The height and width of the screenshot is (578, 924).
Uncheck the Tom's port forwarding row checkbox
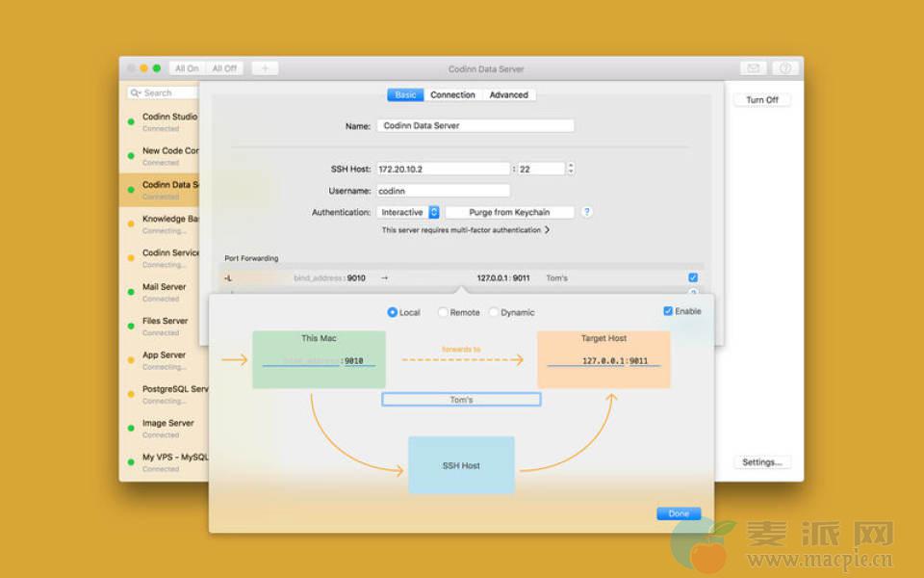[693, 277]
